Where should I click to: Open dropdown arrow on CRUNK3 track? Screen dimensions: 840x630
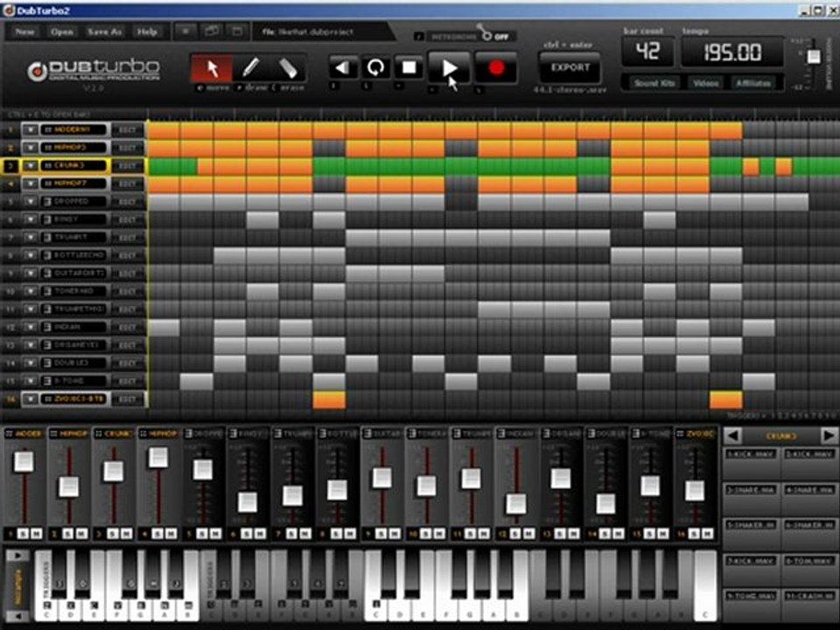click(x=30, y=165)
